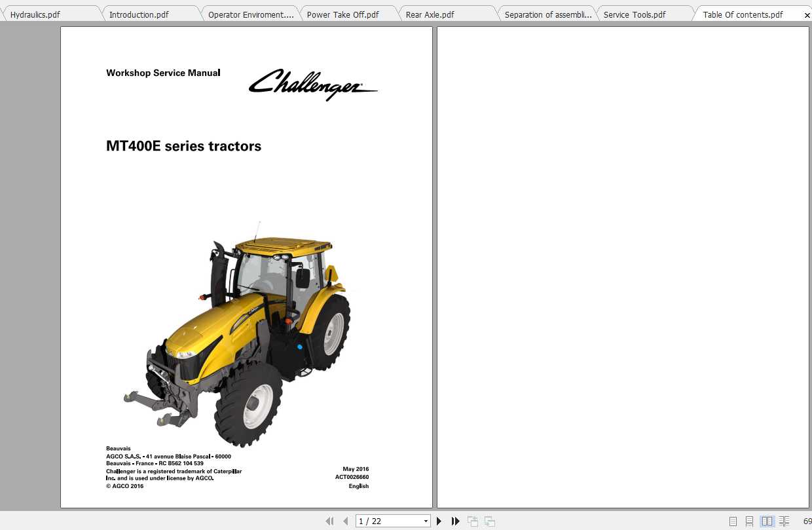Click the English language label
Image resolution: width=812 pixels, height=530 pixels.
(359, 486)
